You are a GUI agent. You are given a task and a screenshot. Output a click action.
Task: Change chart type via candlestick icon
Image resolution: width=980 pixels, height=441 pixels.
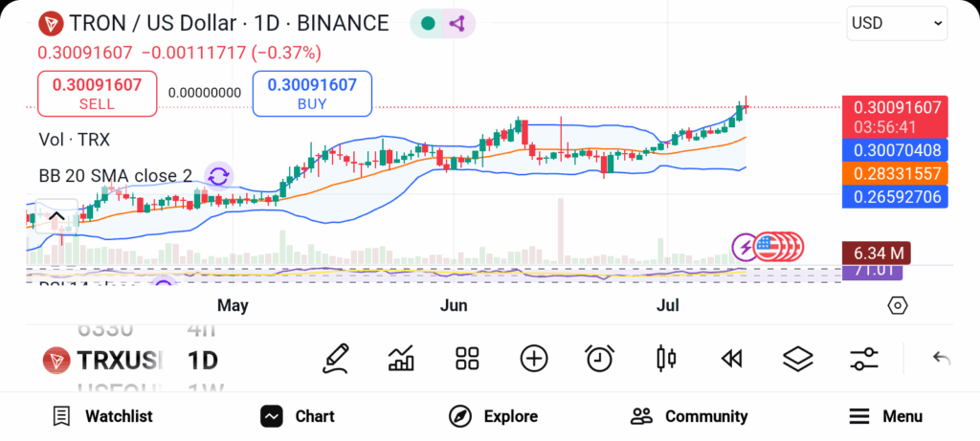[666, 359]
